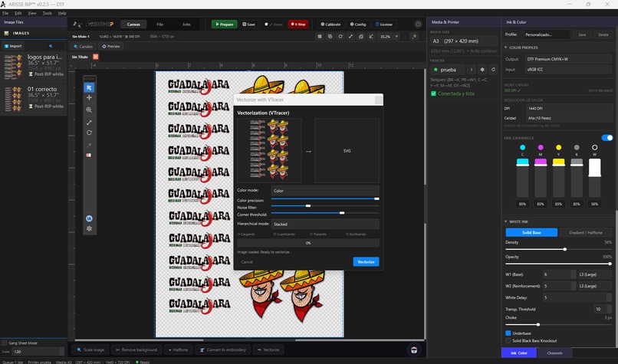618x364 pixels.
Task: Adjust the Color precision slider
Action: 325,199
